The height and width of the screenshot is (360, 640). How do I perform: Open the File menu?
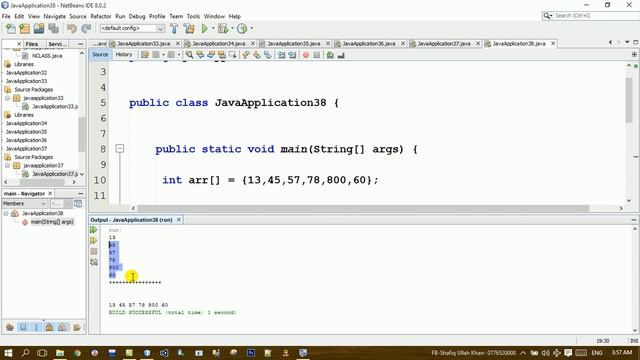coord(6,16)
